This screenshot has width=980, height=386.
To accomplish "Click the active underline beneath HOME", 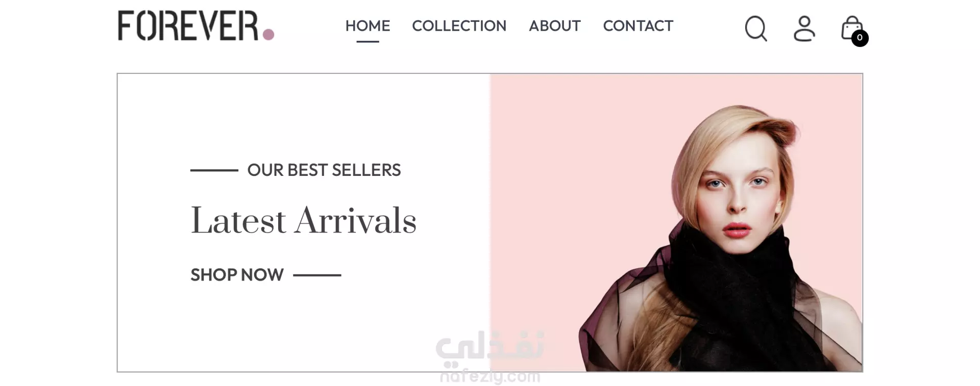I will point(367,41).
